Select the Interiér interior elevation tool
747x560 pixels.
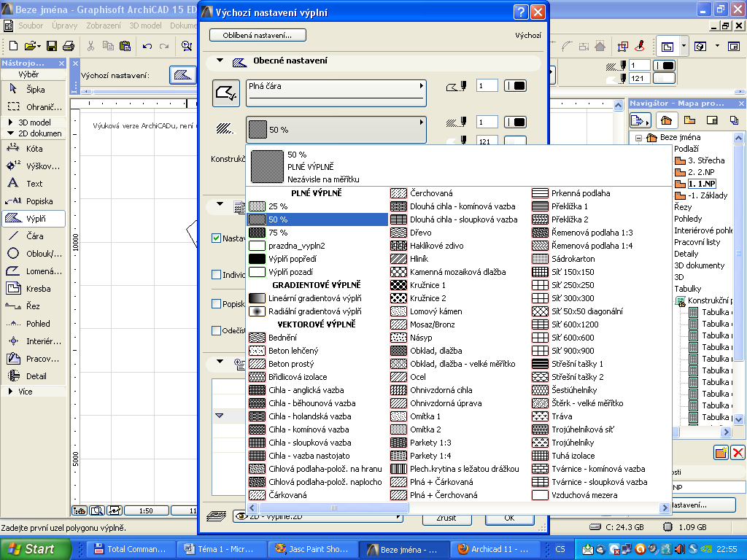click(x=34, y=341)
